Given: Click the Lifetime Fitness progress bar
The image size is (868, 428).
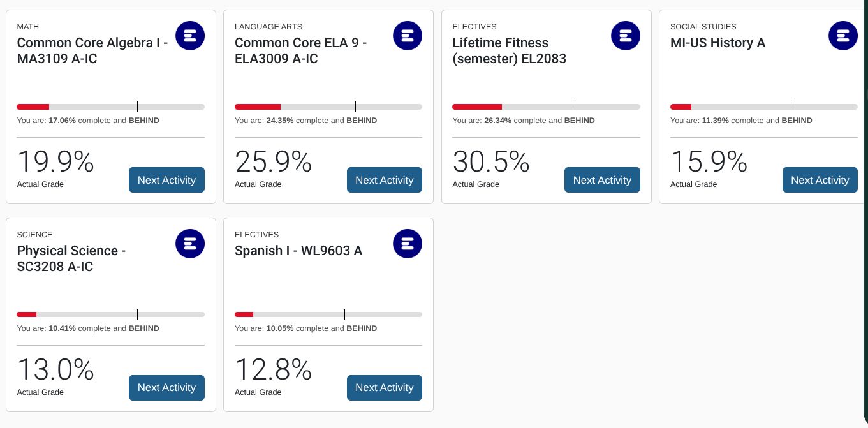Looking at the screenshot, I should click(546, 107).
